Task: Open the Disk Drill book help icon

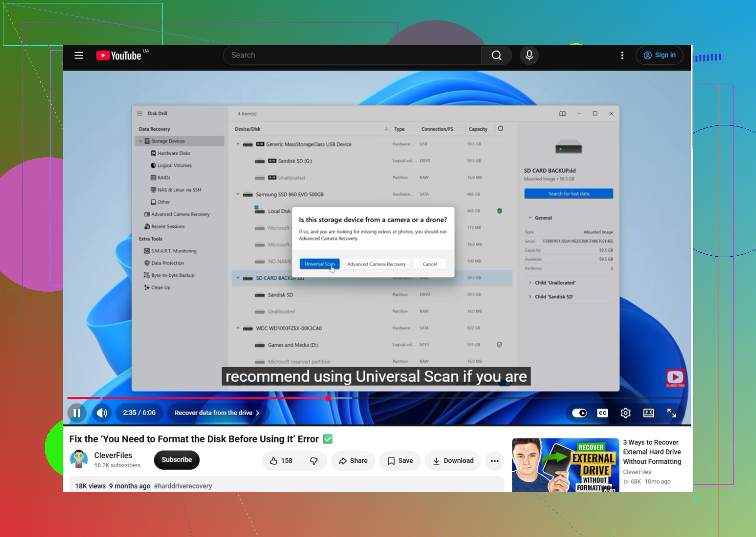Action: click(563, 114)
